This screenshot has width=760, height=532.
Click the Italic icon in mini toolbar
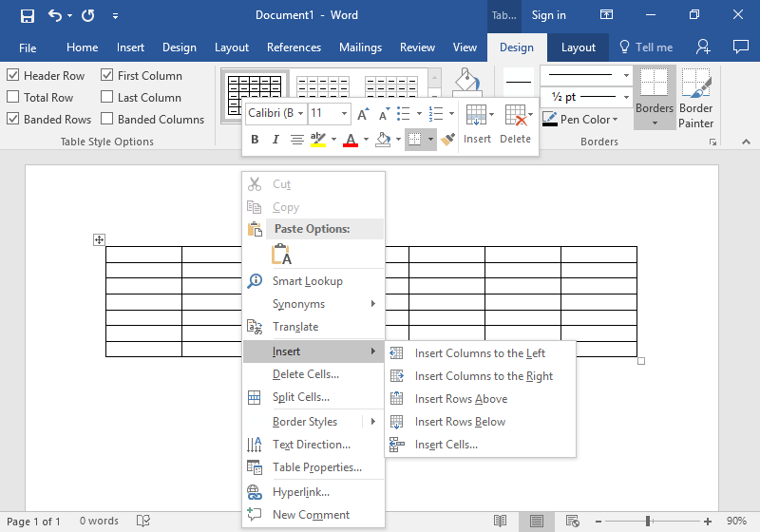(x=275, y=140)
